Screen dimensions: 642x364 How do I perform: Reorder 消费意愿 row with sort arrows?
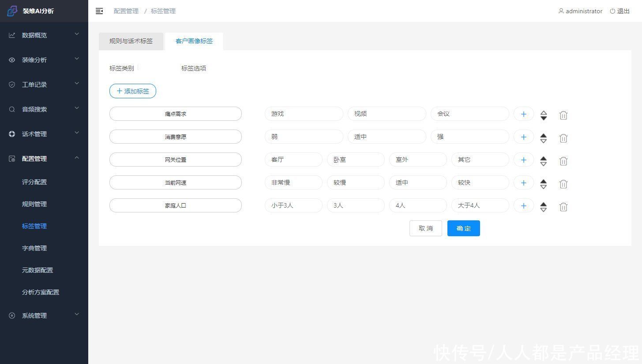click(544, 138)
